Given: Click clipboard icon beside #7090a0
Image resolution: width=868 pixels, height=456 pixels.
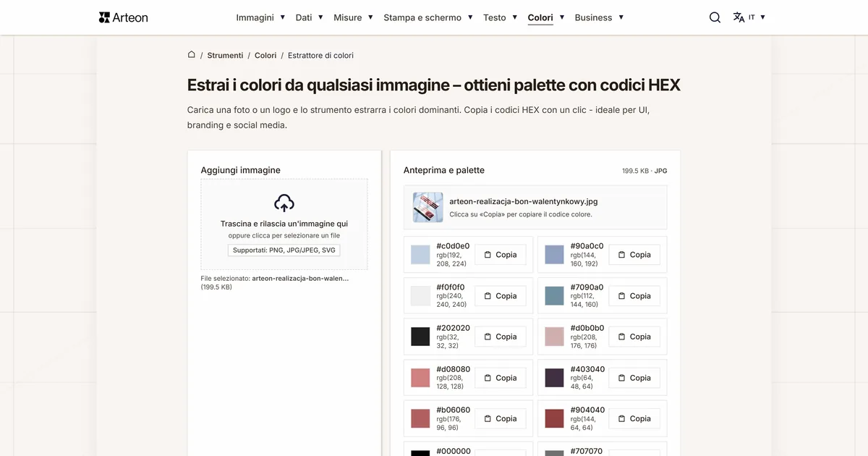Looking at the screenshot, I should [x=621, y=296].
